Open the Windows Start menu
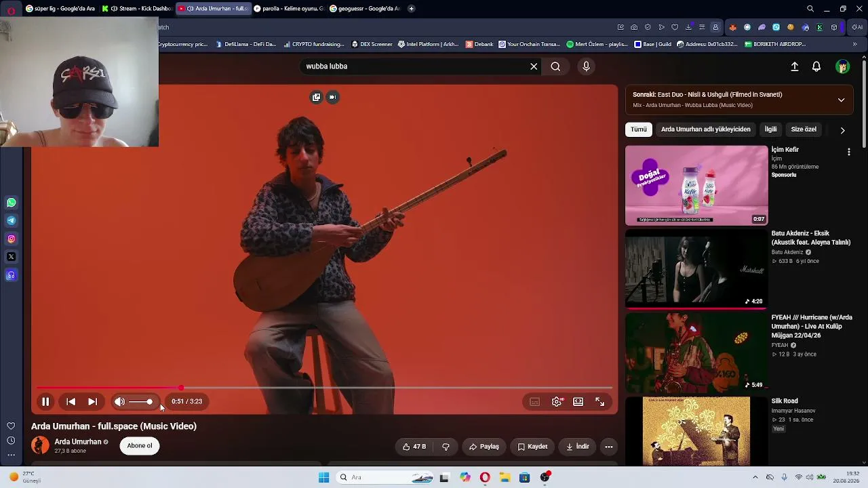The image size is (868, 488). tap(323, 477)
